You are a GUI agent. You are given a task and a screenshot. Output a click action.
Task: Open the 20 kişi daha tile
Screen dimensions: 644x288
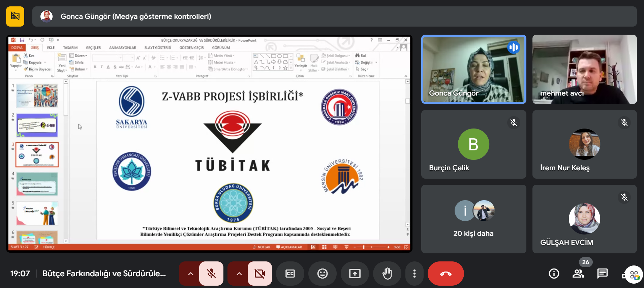point(473,219)
